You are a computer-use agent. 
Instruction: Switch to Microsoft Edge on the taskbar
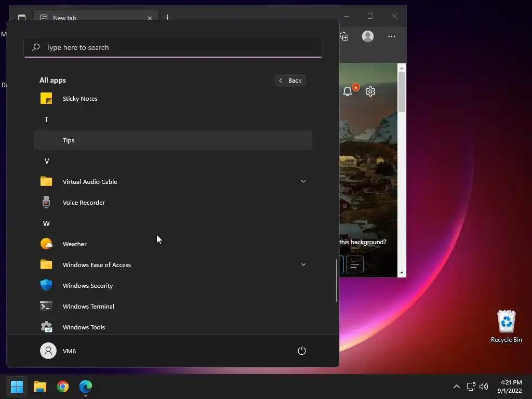86,387
